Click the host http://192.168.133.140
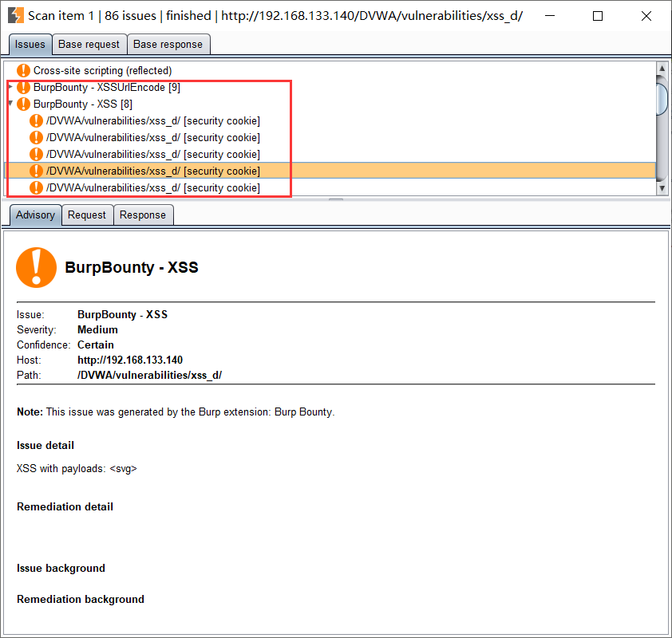 tap(130, 360)
